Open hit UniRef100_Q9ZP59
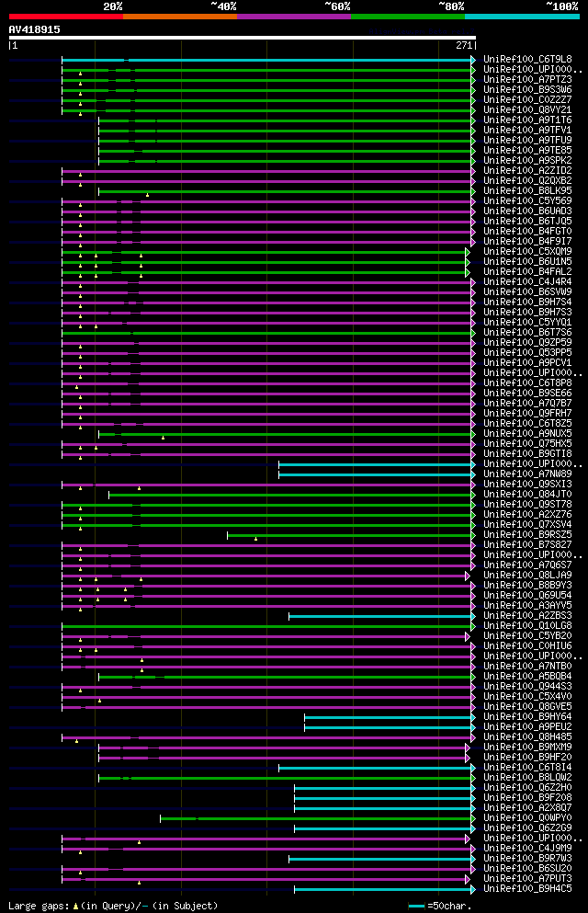588x913 pixels. pos(527,343)
